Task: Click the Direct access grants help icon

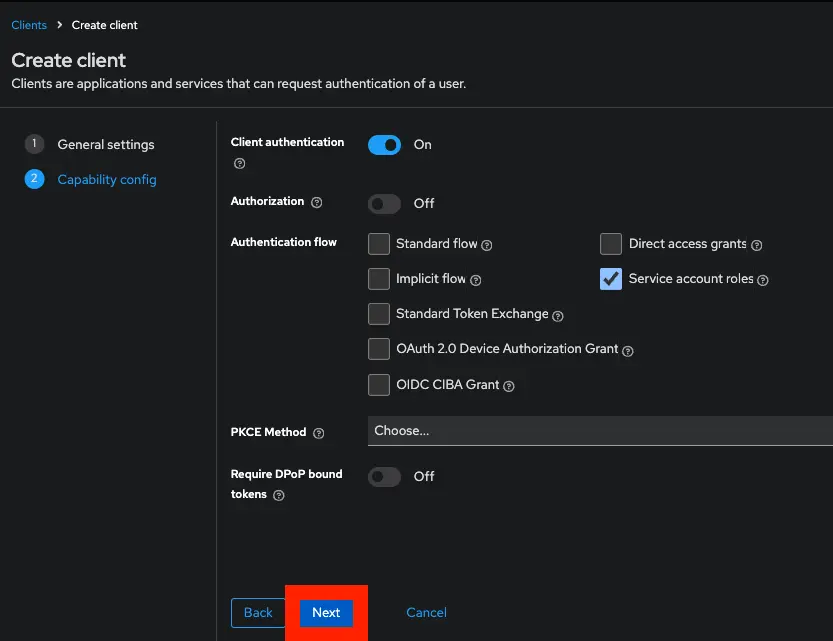Action: click(757, 244)
